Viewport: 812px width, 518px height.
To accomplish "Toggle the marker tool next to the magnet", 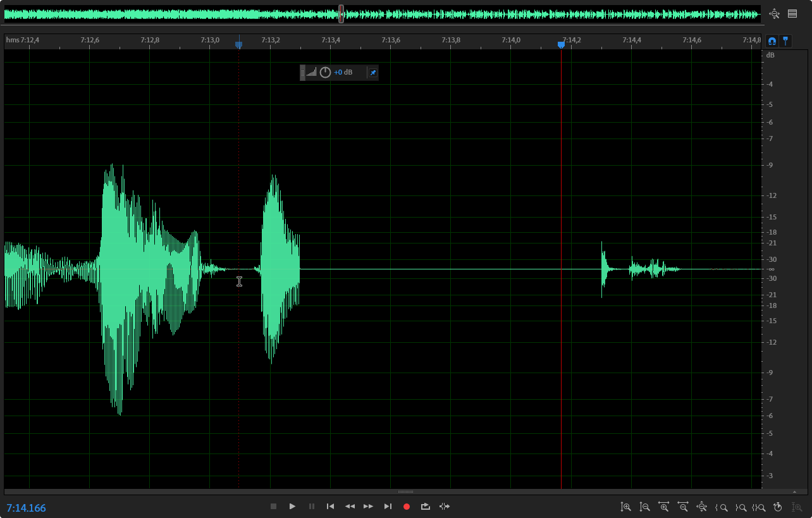I will 785,40.
